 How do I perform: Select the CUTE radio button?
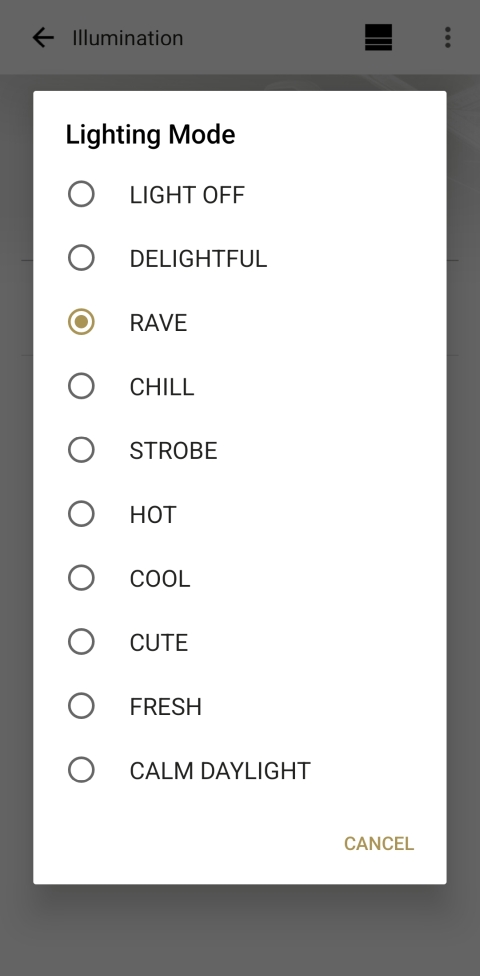tap(81, 642)
